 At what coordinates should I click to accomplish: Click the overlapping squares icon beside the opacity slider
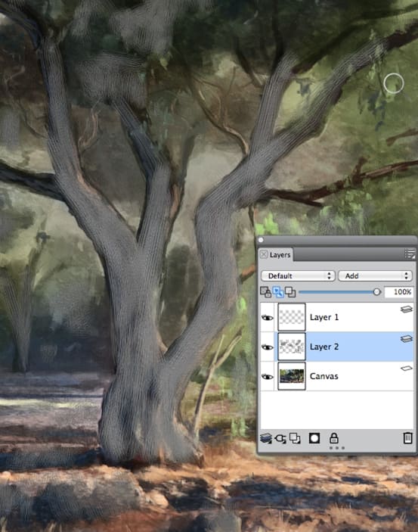pos(290,292)
